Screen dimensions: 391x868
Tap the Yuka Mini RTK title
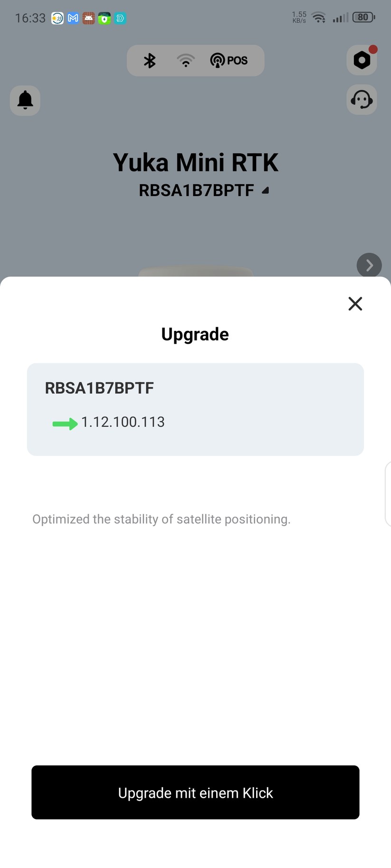195,162
